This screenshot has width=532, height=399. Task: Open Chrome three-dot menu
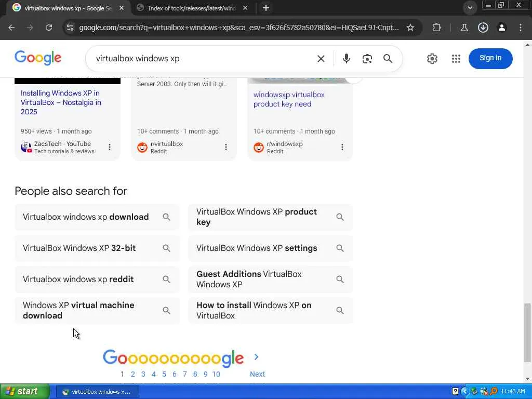(521, 28)
